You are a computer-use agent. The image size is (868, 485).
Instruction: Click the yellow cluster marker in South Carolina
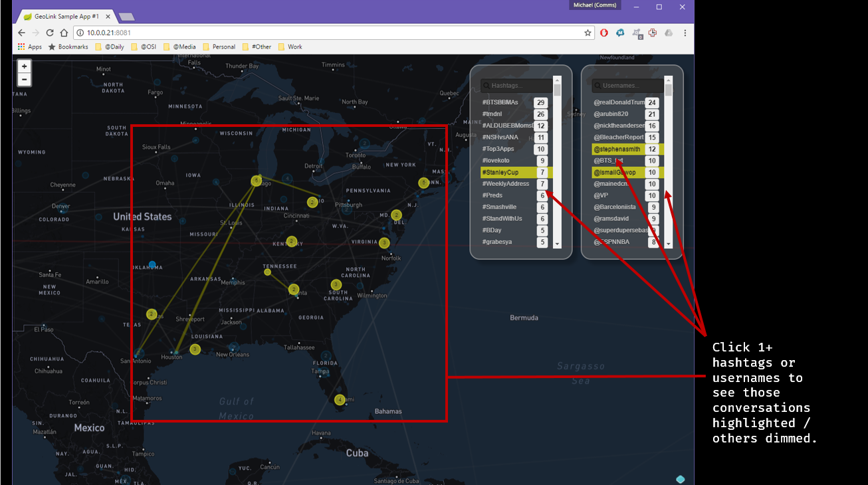click(336, 284)
